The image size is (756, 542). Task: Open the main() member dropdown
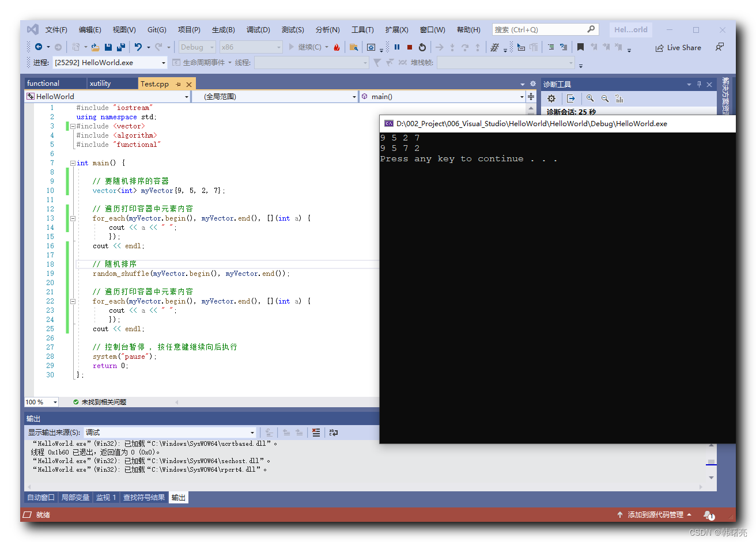coord(522,97)
